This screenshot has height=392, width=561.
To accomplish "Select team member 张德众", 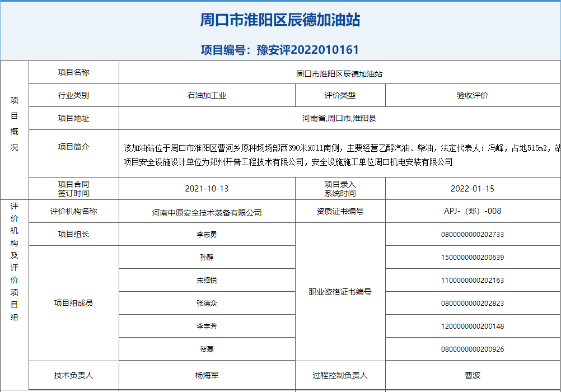I will (207, 303).
